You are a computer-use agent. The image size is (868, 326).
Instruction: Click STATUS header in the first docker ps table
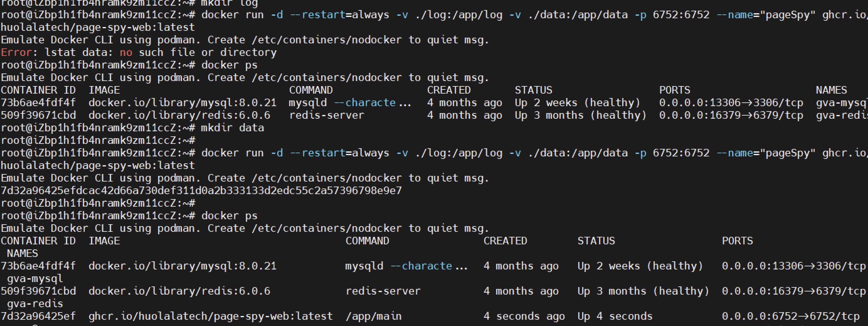click(533, 90)
